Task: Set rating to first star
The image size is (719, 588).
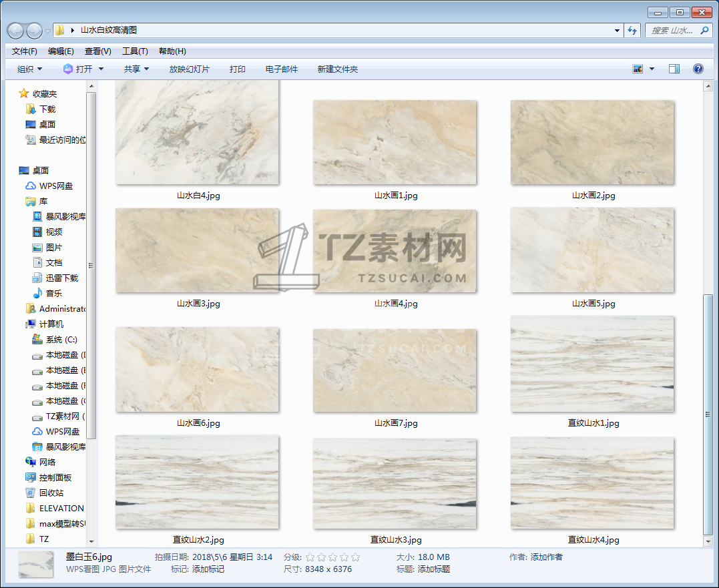Action: tap(310, 557)
